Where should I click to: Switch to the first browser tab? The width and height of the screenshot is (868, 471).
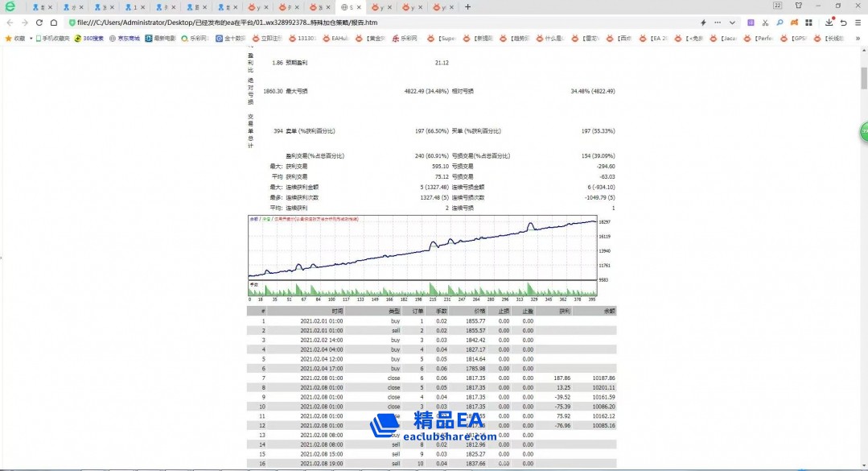point(39,6)
